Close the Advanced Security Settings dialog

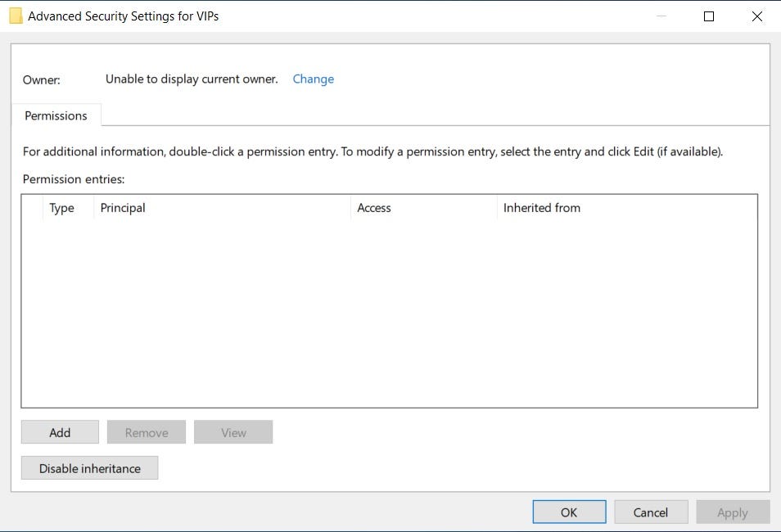[756, 16]
